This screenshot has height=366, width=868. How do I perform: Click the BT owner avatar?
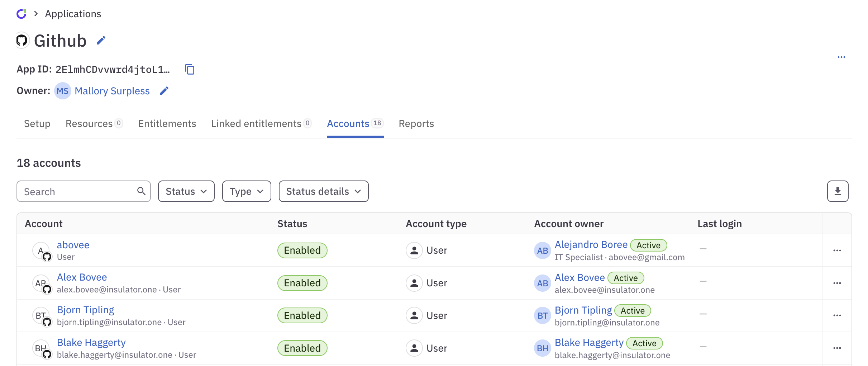click(x=542, y=315)
